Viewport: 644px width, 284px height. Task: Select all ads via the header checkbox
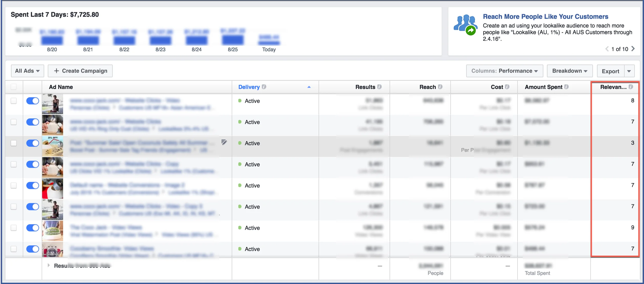(14, 87)
